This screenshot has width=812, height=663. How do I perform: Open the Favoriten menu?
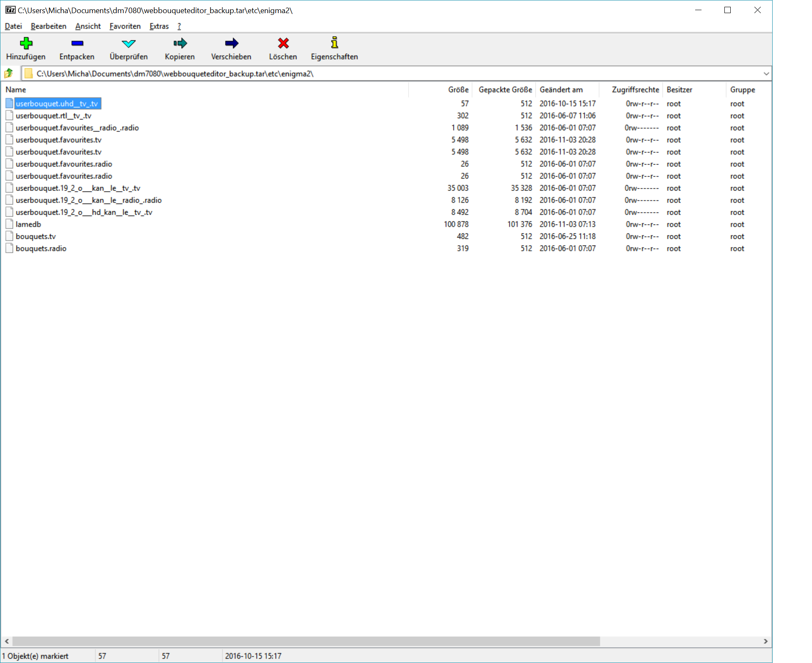[x=125, y=26]
